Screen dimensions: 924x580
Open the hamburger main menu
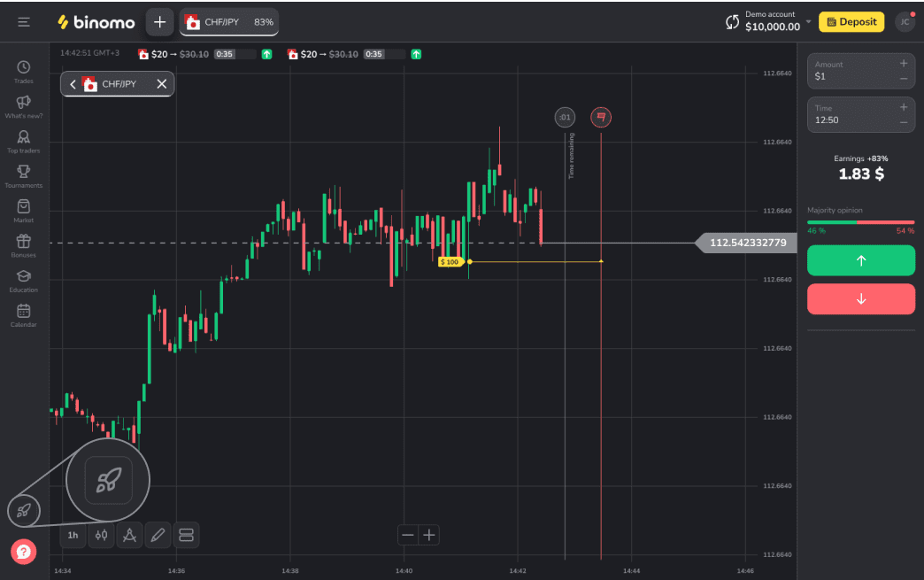(x=24, y=22)
